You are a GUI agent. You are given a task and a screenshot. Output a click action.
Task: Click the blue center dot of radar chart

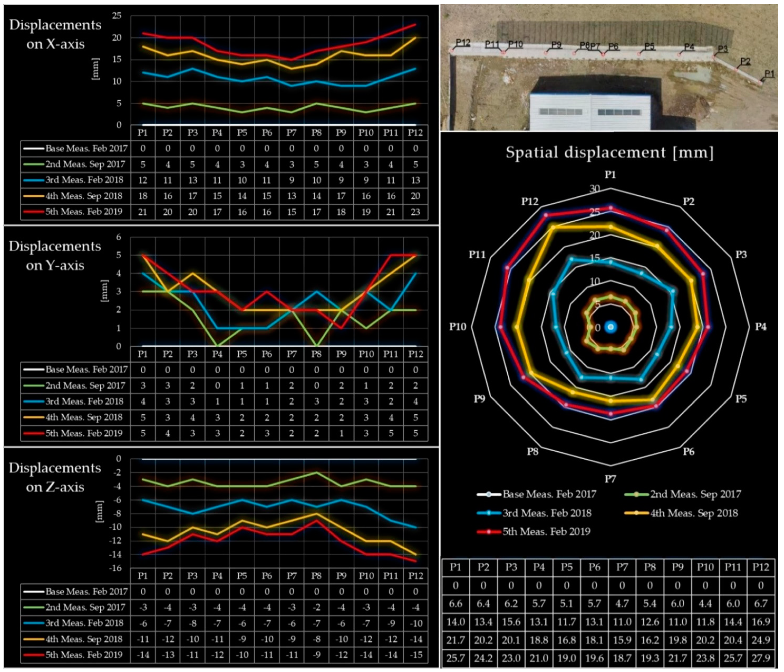[x=610, y=327]
